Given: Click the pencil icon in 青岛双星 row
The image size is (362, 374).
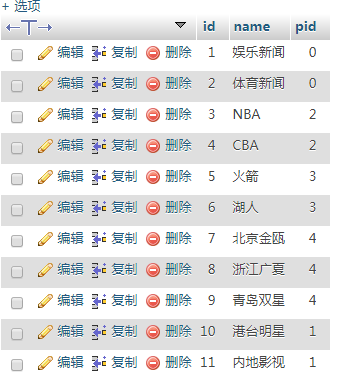Looking at the screenshot, I should pyautogui.click(x=45, y=301).
